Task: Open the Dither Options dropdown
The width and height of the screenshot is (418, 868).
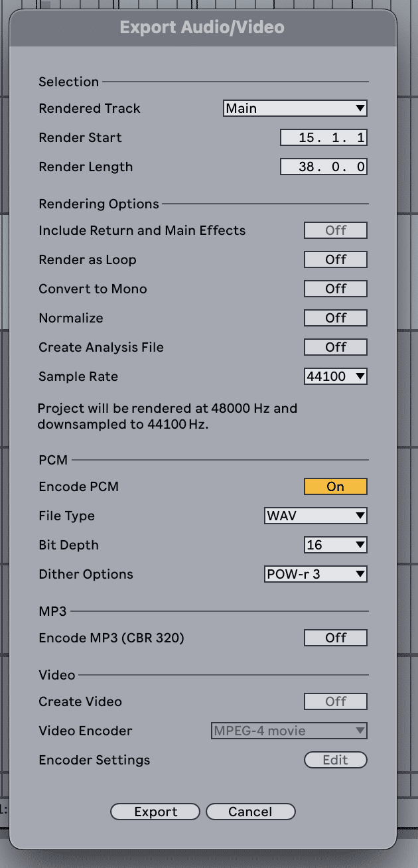Action: coord(315,574)
